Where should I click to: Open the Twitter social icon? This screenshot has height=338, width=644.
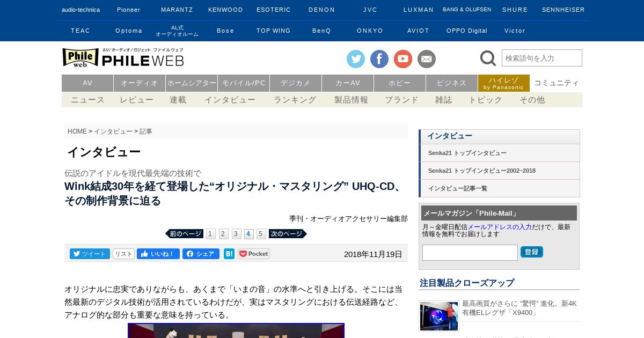tap(356, 59)
